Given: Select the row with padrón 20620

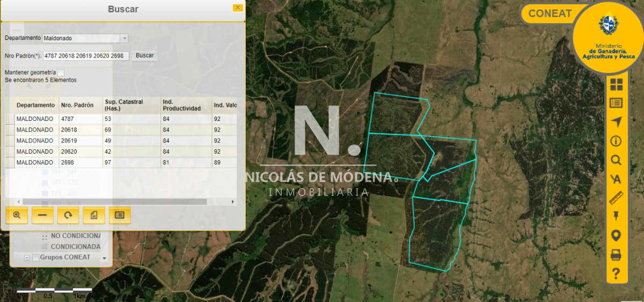Looking at the screenshot, I should [121, 152].
